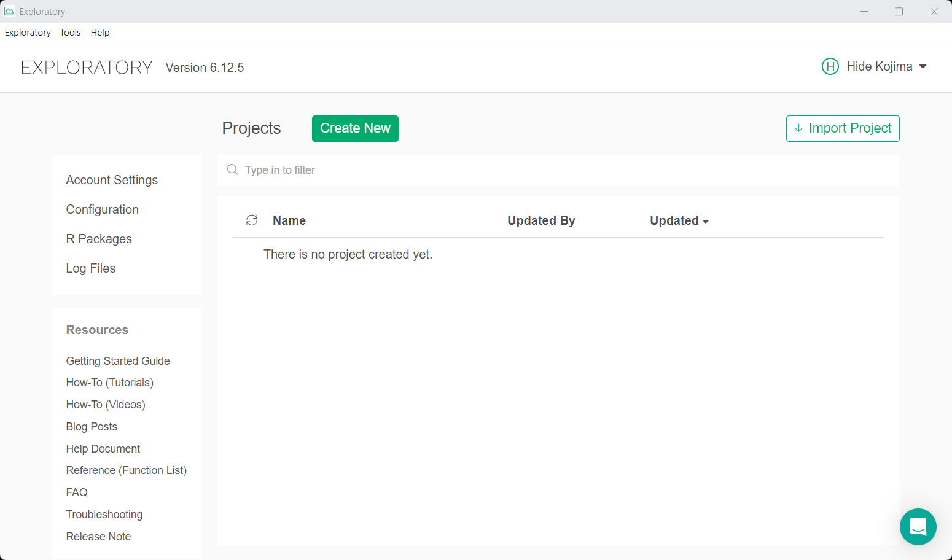The image size is (952, 560).
Task: Open the chat support bubble icon
Action: (918, 527)
